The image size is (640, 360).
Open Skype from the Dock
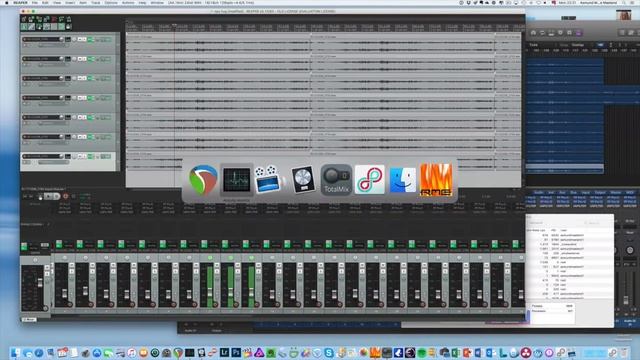coord(329,353)
